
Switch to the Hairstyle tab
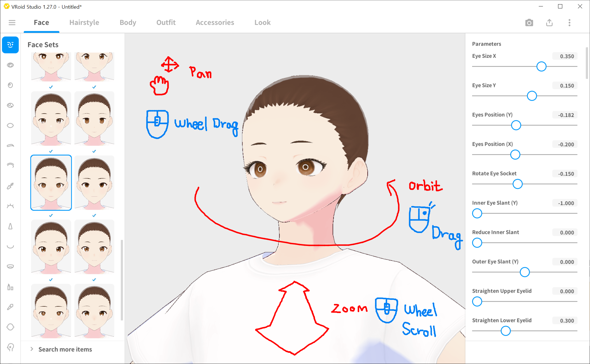pos(84,23)
